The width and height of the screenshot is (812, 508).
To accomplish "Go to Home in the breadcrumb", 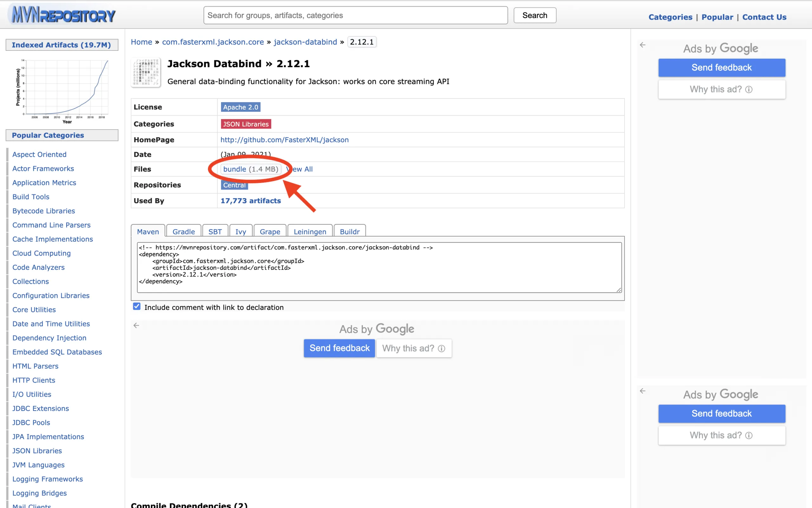I will 141,42.
